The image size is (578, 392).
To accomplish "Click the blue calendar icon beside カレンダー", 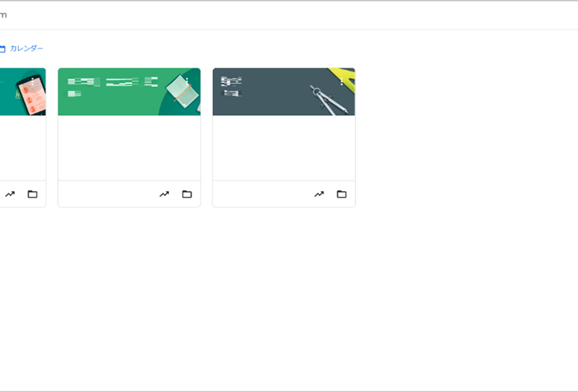I will coord(2,48).
